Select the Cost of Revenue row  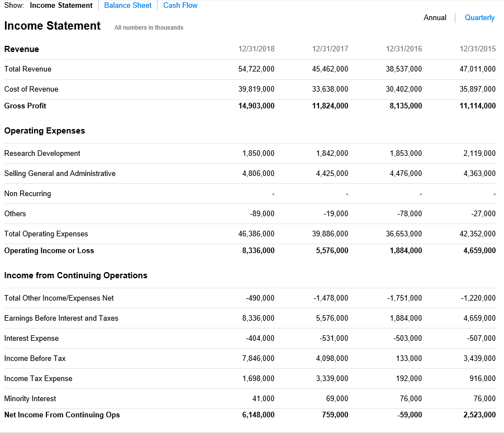click(x=31, y=89)
